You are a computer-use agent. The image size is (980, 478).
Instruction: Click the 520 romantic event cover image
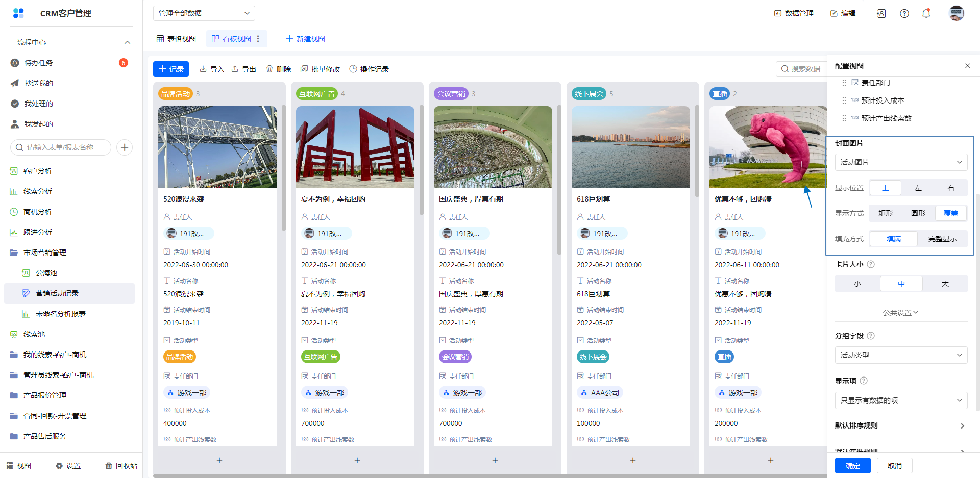(217, 147)
